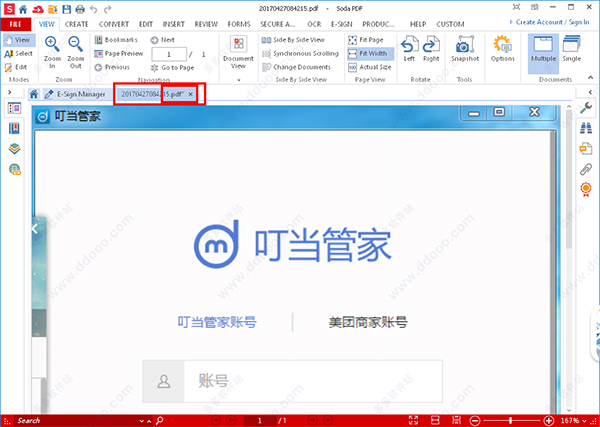The width and height of the screenshot is (600, 427).
Task: Click the Save icon in quick access toolbar
Action: click(x=67, y=9)
